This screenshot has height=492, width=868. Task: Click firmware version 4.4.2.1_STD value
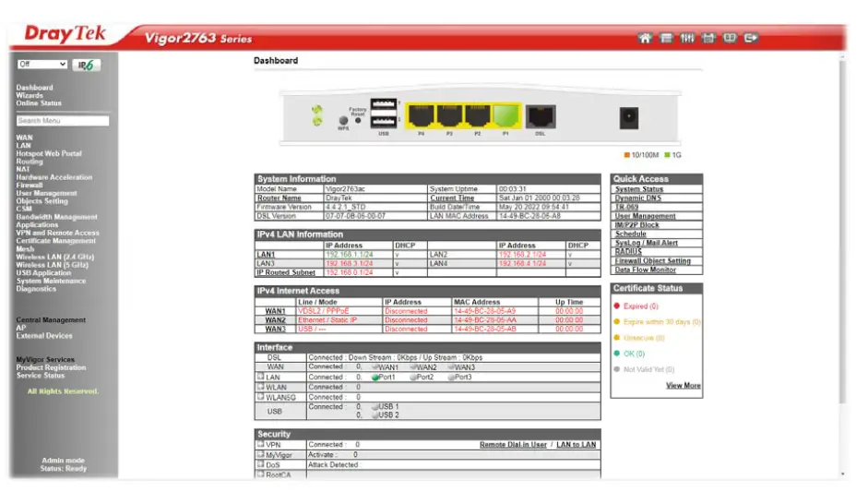click(x=345, y=207)
